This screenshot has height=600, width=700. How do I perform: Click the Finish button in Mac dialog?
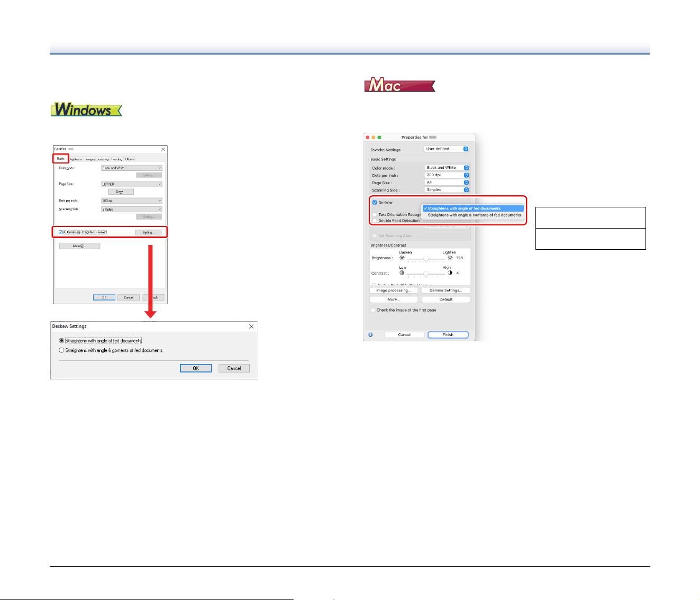pyautogui.click(x=448, y=334)
